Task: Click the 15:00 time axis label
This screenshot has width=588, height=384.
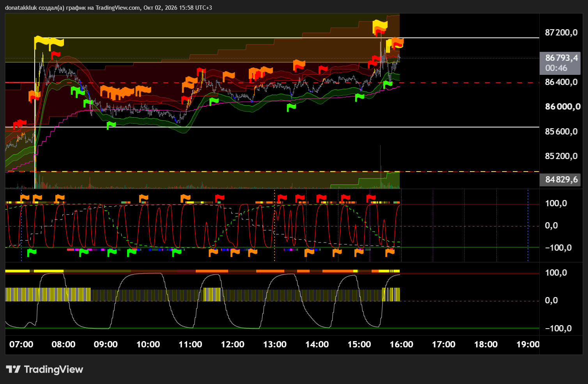Action: (359, 345)
